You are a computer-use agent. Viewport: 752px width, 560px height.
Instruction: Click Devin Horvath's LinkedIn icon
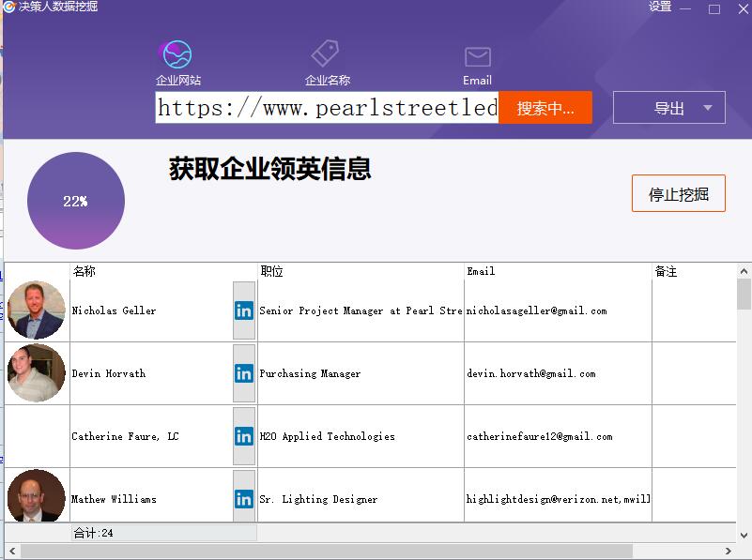(x=243, y=372)
